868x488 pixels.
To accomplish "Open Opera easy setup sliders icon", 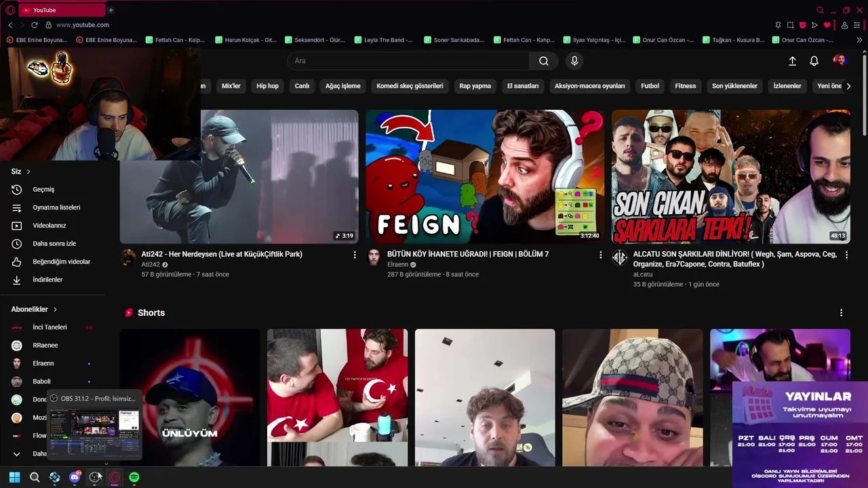I will 857,25.
